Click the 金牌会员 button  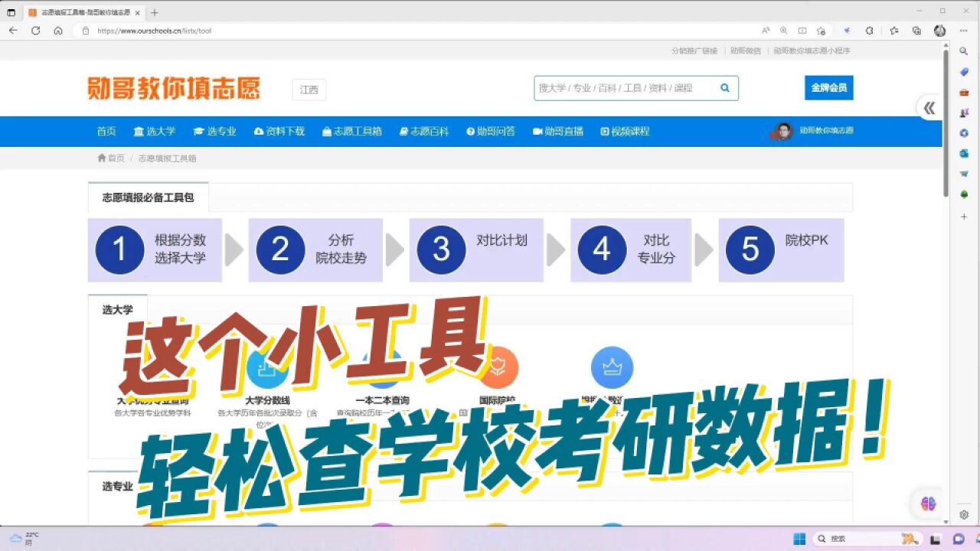coord(828,87)
